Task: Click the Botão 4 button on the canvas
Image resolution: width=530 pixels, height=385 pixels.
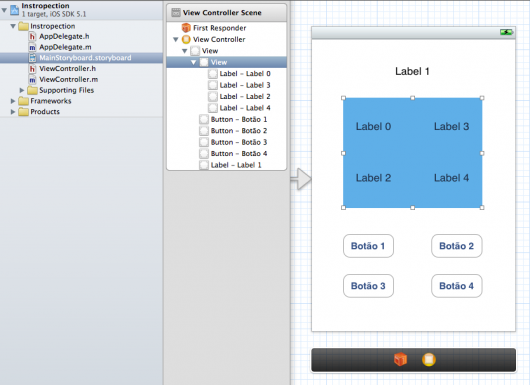Action: [457, 286]
